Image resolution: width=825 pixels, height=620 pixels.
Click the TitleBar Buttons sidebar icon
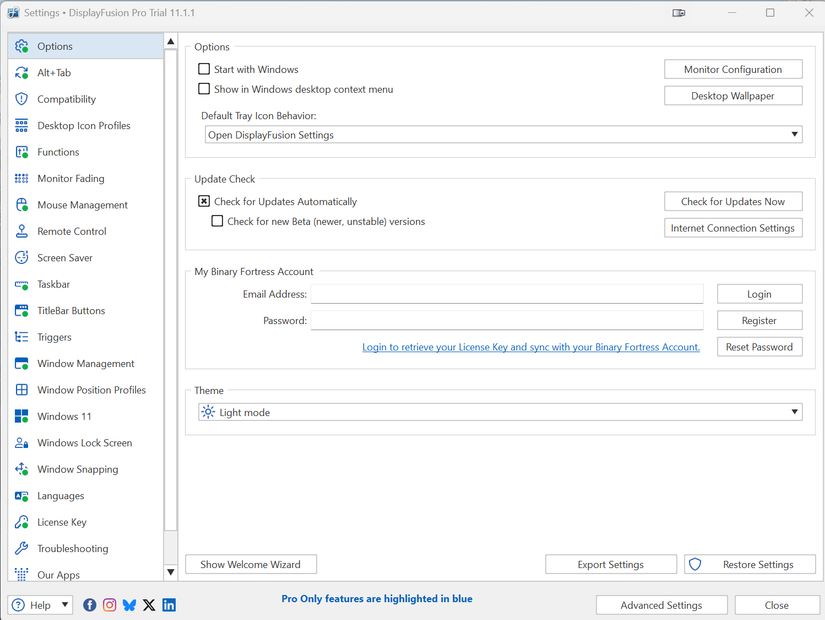pyautogui.click(x=22, y=310)
